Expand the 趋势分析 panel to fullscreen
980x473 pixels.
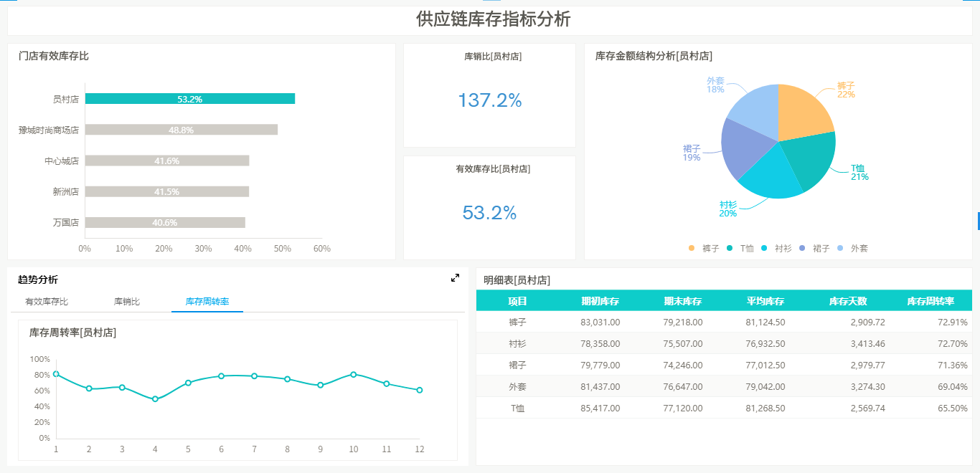point(455,278)
